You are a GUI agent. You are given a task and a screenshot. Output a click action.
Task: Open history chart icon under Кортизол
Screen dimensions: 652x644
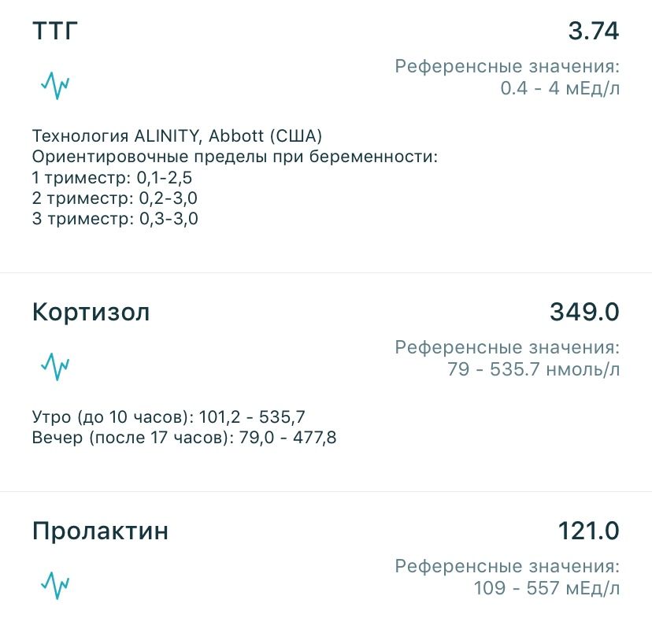click(x=56, y=365)
